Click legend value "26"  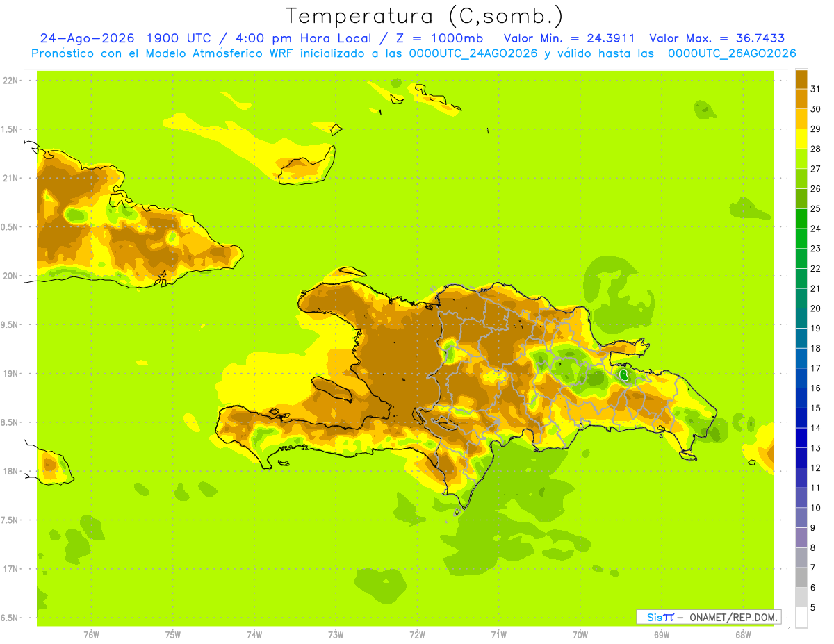point(816,188)
